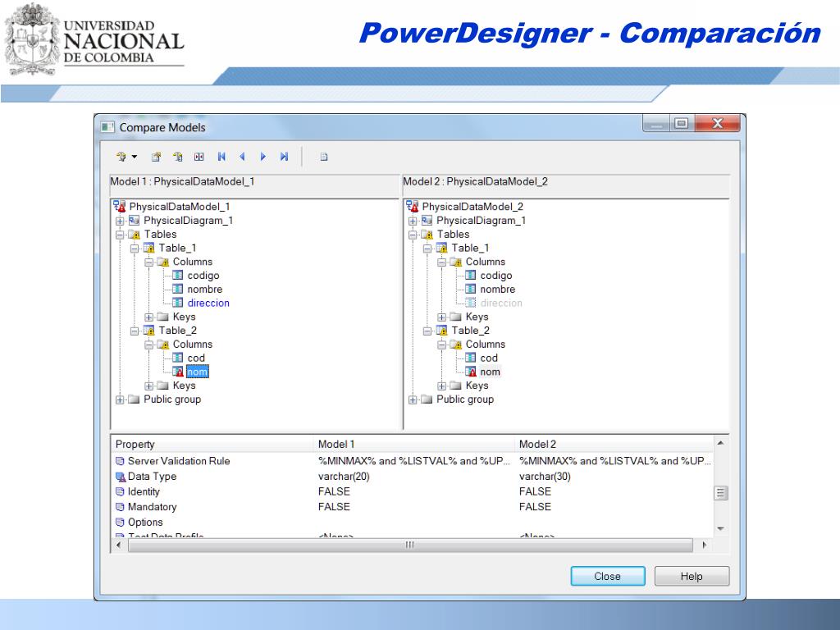
Task: Click the document report icon in the toolbar
Action: [x=323, y=157]
